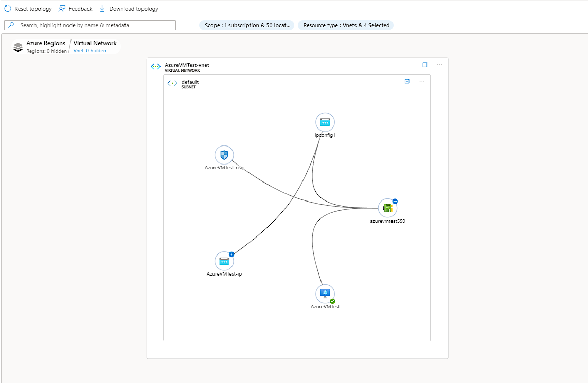The height and width of the screenshot is (383, 588).
Task: Open the AzureVMTest-vnet ellipsis menu
Action: click(x=439, y=64)
